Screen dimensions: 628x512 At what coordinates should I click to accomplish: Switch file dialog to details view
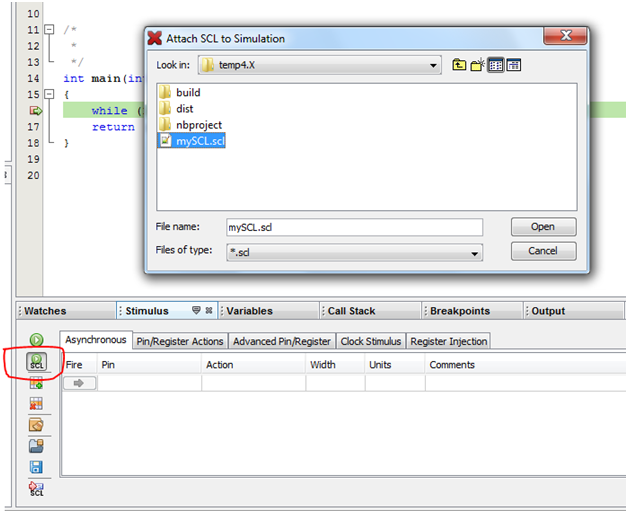pyautogui.click(x=513, y=65)
